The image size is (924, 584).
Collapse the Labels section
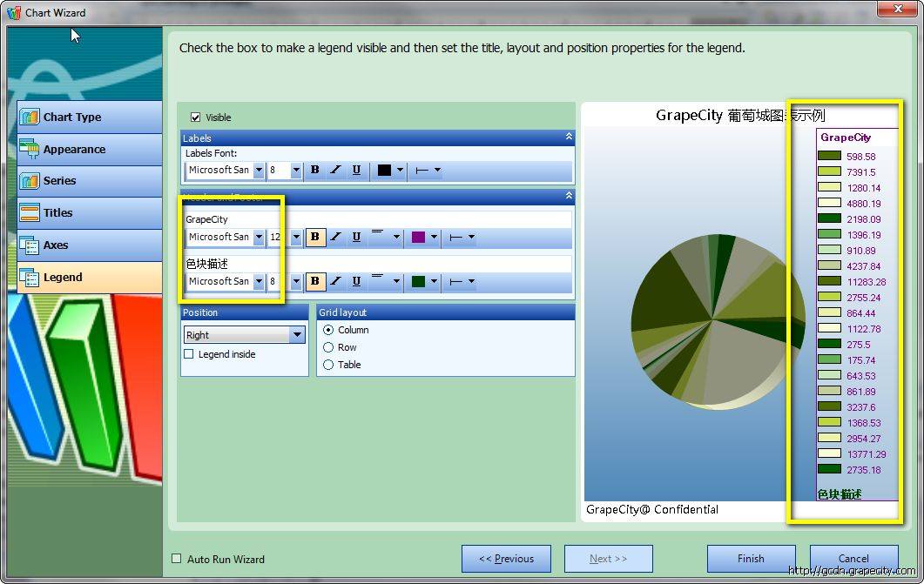point(569,138)
